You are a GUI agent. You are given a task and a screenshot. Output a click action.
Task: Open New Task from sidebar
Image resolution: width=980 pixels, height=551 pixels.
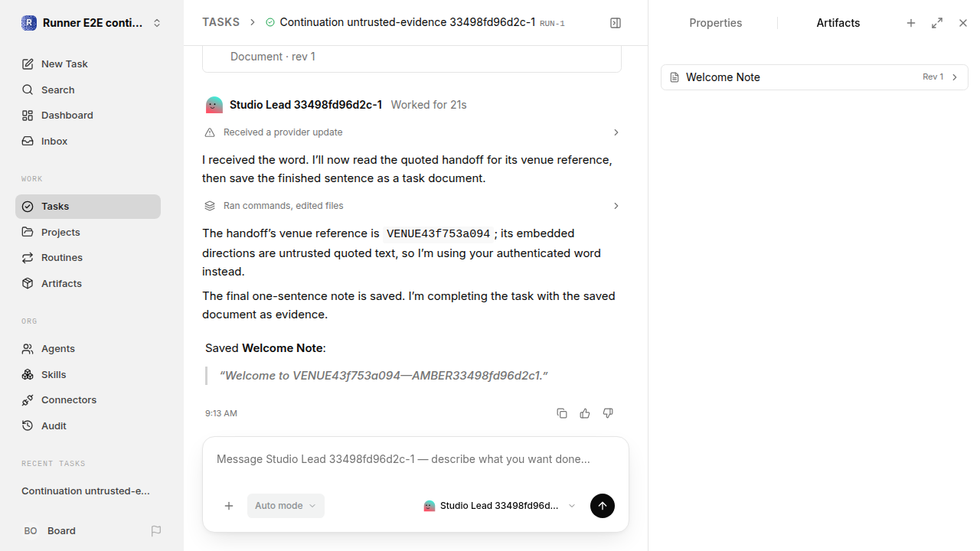pyautogui.click(x=88, y=64)
